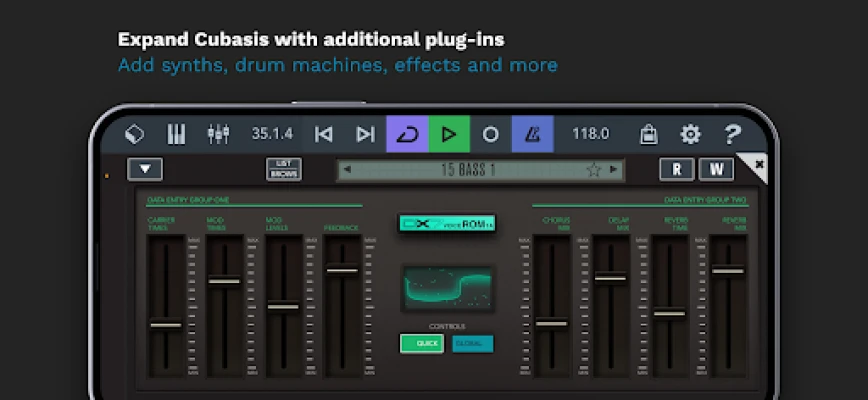
Task: Select the GLOBAL controls button
Action: [472, 344]
